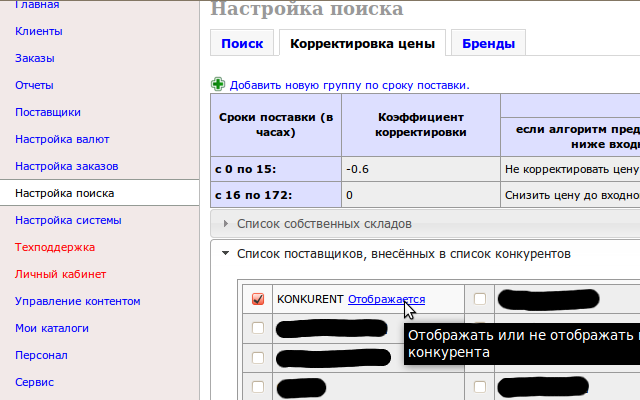640x400 pixels.
Task: Select the Корректировка цены tab
Action: coord(361,44)
